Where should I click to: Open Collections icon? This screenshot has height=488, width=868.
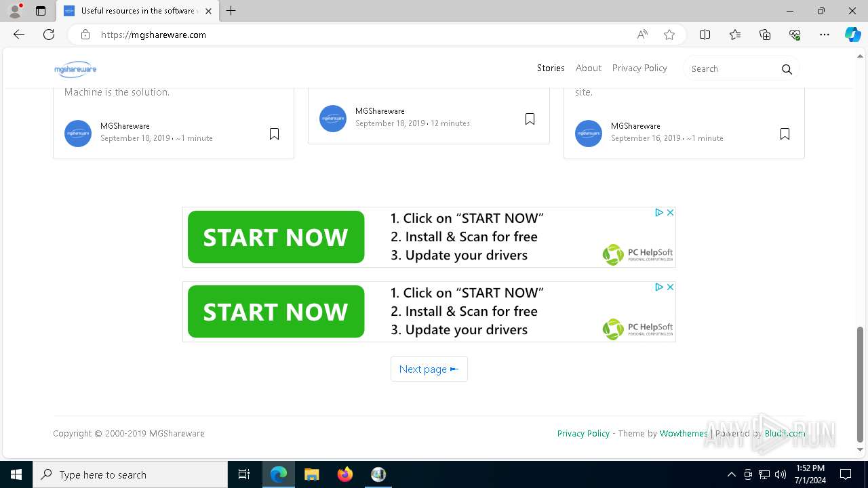pos(765,35)
